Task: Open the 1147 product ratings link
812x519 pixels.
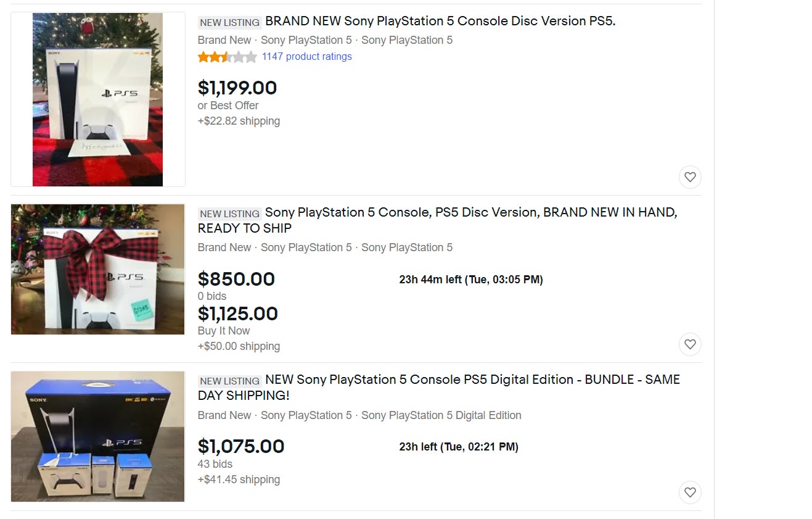Action: [x=306, y=56]
